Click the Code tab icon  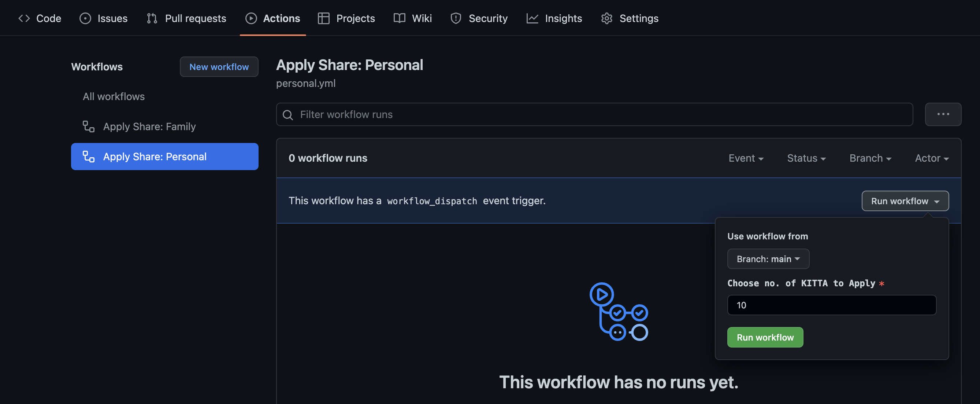[23, 18]
